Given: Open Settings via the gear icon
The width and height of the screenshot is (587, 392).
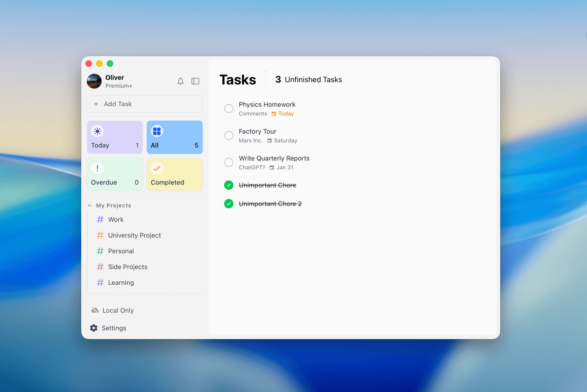Looking at the screenshot, I should coord(94,328).
